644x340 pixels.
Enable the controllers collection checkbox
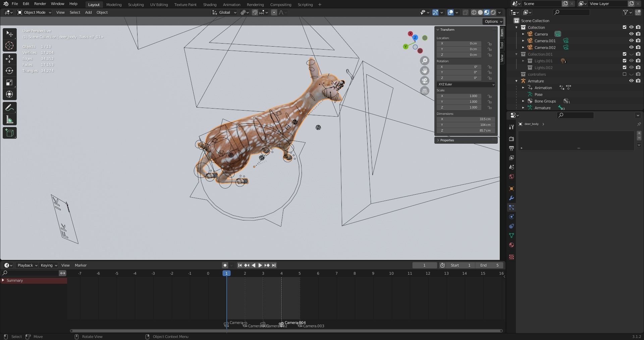click(x=625, y=74)
